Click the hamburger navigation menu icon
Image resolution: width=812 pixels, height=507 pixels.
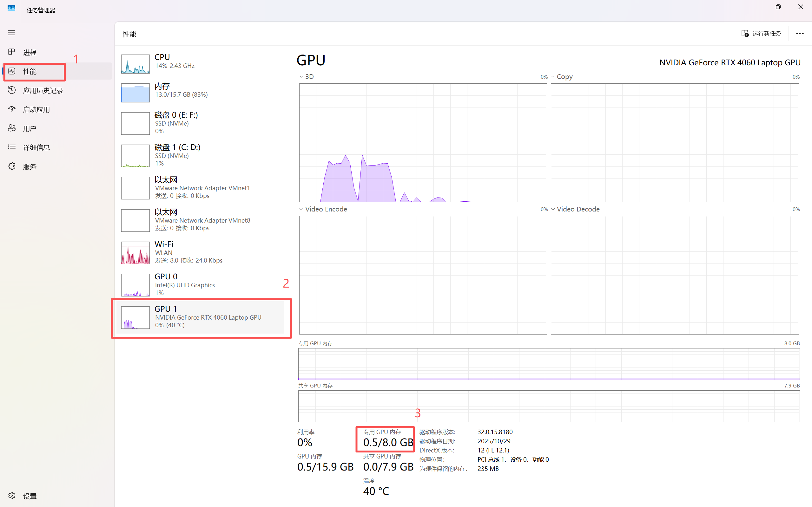pyautogui.click(x=11, y=33)
